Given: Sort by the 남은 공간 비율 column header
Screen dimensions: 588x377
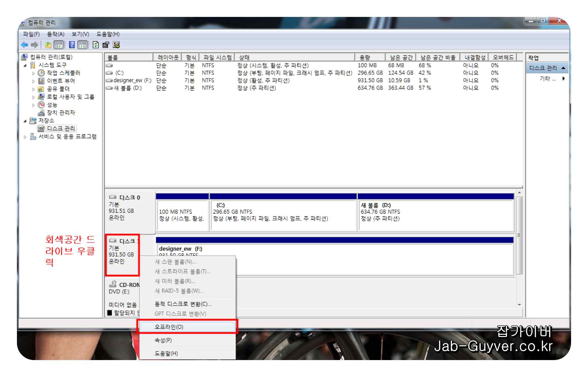Looking at the screenshot, I should (438, 58).
